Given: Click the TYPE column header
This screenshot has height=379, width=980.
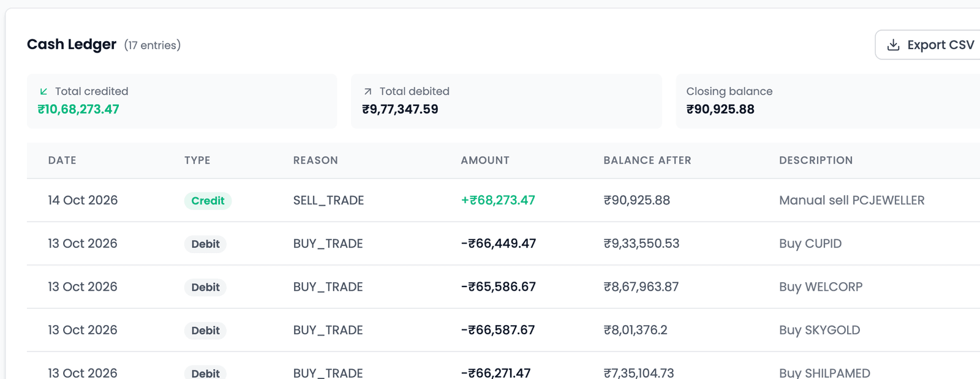Looking at the screenshot, I should coord(197,160).
